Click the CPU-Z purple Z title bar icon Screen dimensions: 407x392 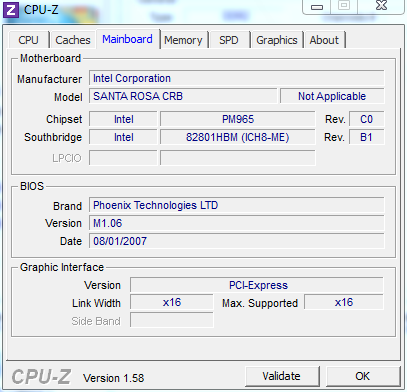pyautogui.click(x=11, y=10)
